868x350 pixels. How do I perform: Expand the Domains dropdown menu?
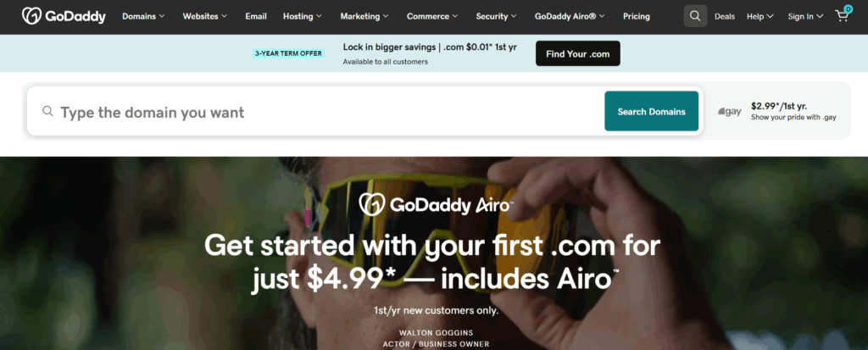coord(143,16)
